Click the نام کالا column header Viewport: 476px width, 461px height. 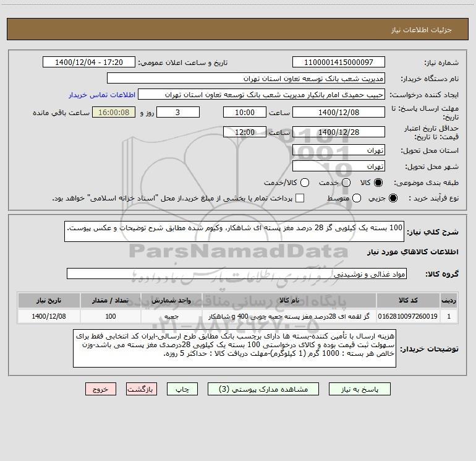(289, 300)
